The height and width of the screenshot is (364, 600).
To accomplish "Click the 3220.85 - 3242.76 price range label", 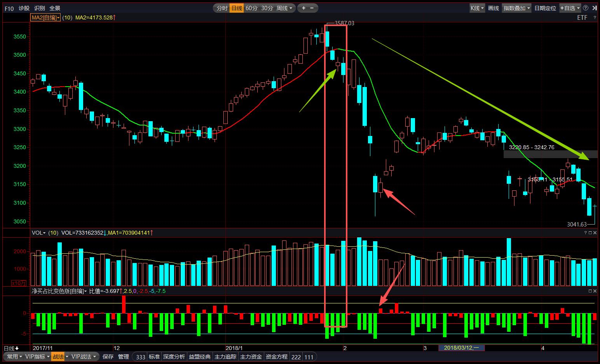I will 532,147.
